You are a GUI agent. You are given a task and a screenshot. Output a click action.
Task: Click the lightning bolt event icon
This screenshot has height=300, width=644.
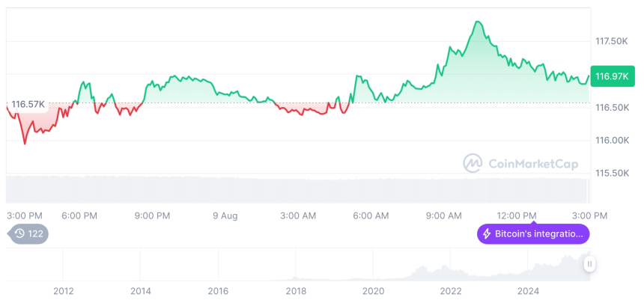click(x=487, y=234)
